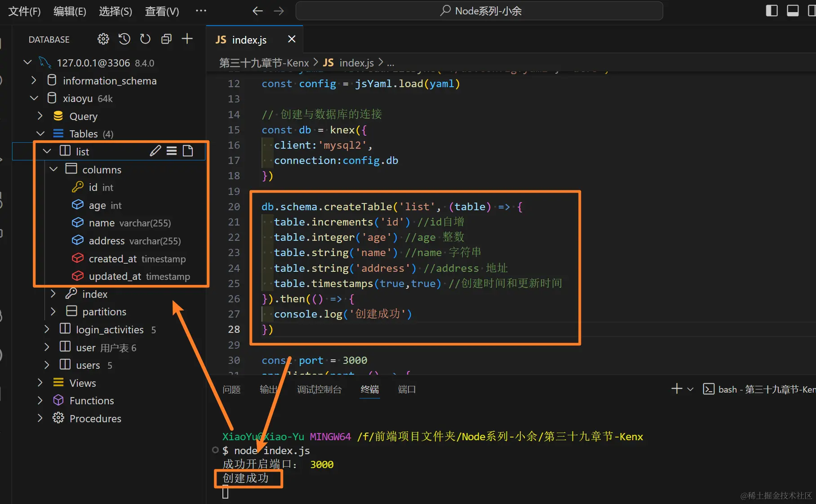Refresh the database panel
This screenshot has height=504, width=816.
pyautogui.click(x=145, y=39)
